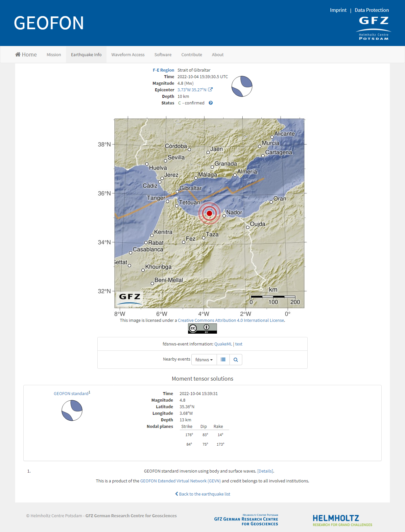Click moment tensor time 2022-10-04 15:39:31

[x=199, y=393]
